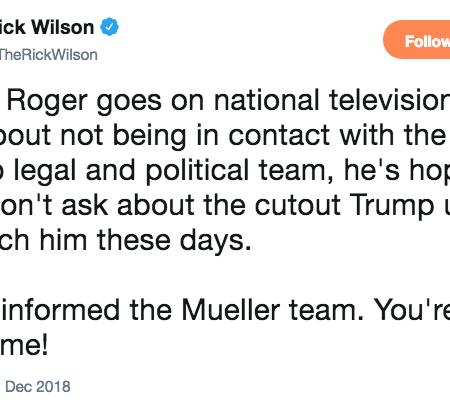
Task: Click the word cutout in the tweet
Action: click(x=298, y=205)
